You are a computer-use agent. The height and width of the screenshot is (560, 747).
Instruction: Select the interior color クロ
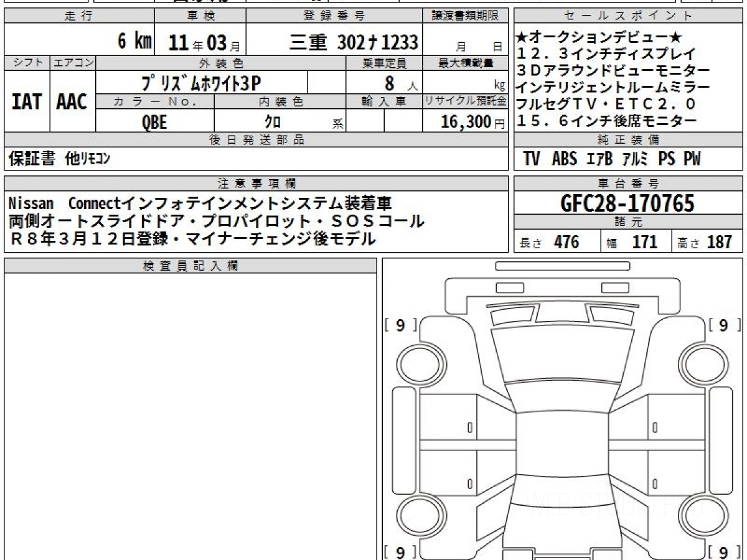(x=273, y=122)
